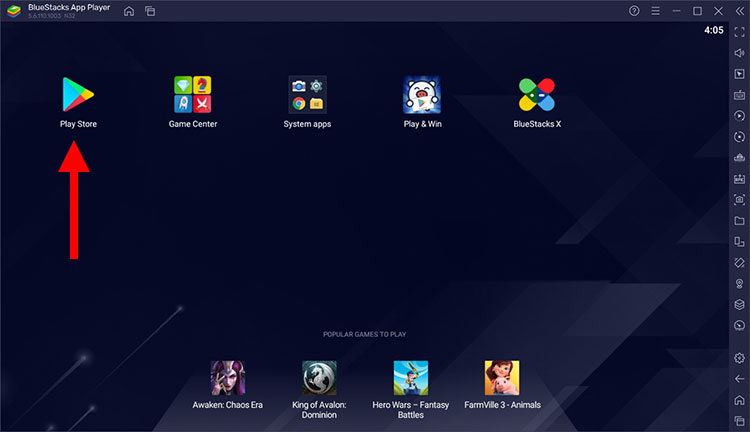Maximize the BlueStacks window
Viewport: 750px width, 432px height.
(x=697, y=11)
